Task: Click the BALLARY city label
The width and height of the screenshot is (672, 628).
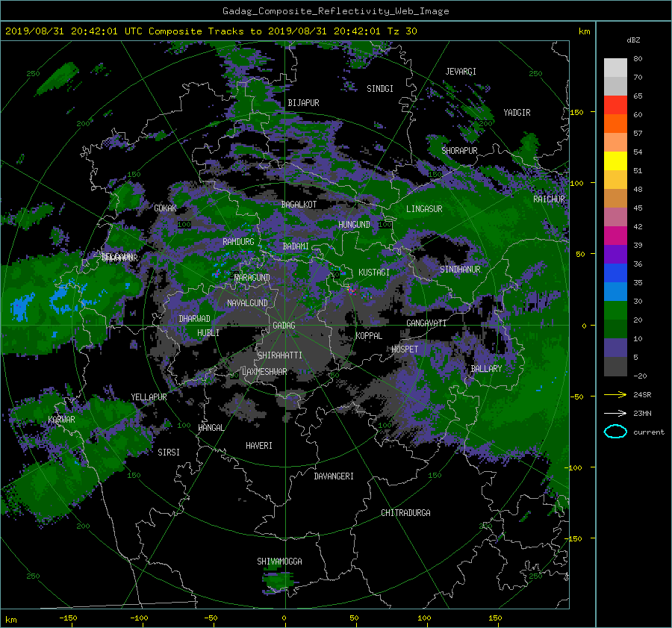Action: (486, 369)
